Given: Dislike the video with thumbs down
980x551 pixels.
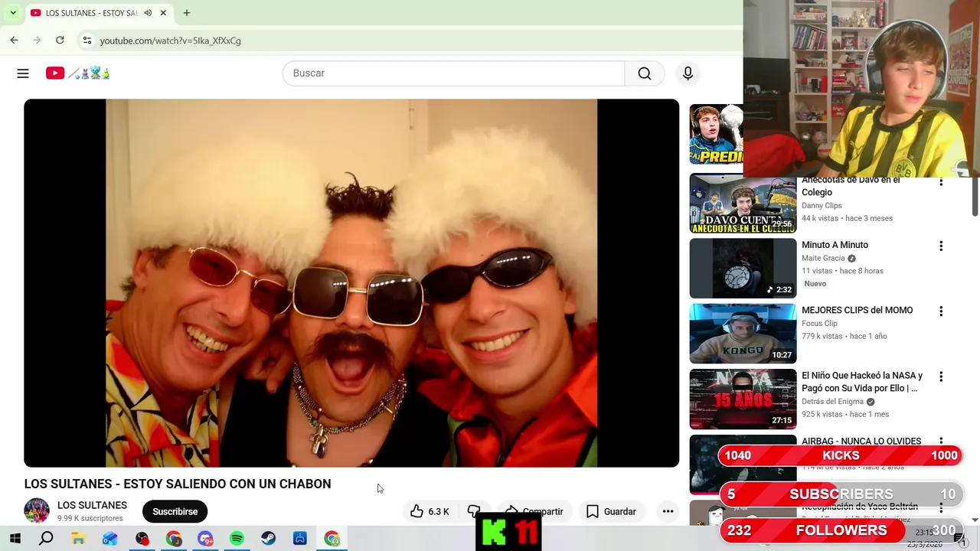Looking at the screenshot, I should point(474,511).
